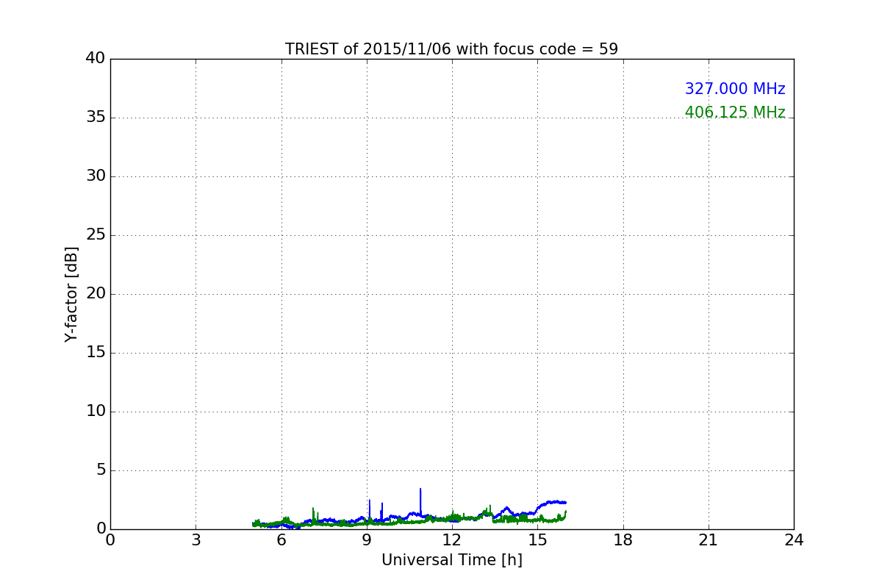Select the 327.000 MHz legend label
Screen dimensions: 882x588
click(735, 89)
